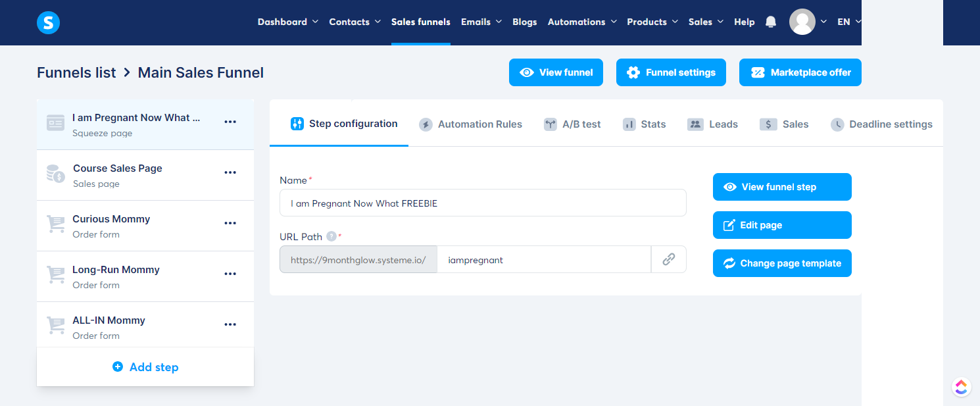Copy the URL using the link icon

669,259
